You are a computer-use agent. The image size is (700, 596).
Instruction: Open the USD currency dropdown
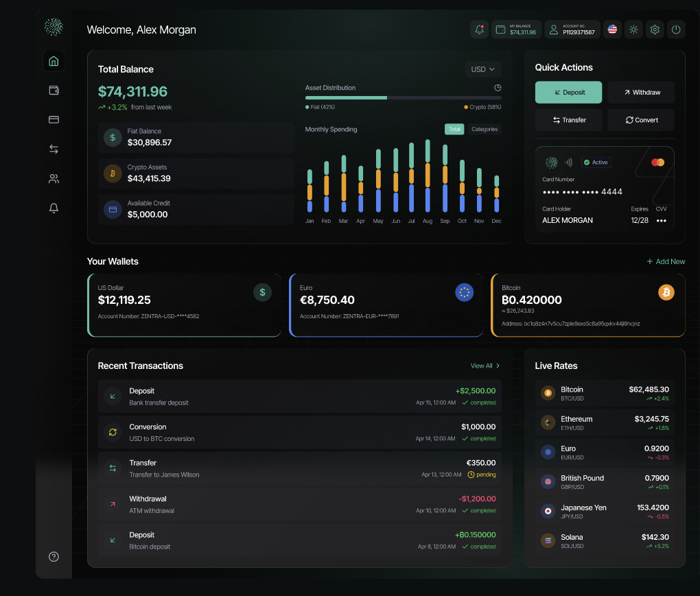[x=483, y=69]
